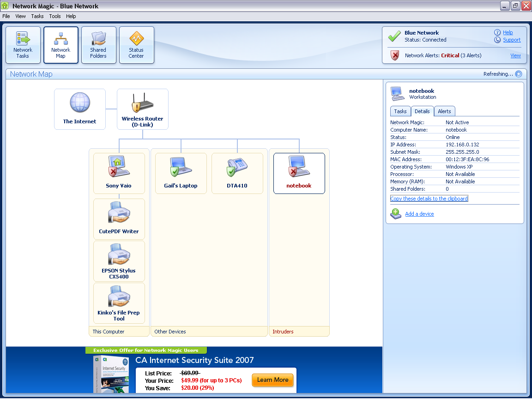View the network alerts
Screen dimensions: 532x399
click(515, 55)
